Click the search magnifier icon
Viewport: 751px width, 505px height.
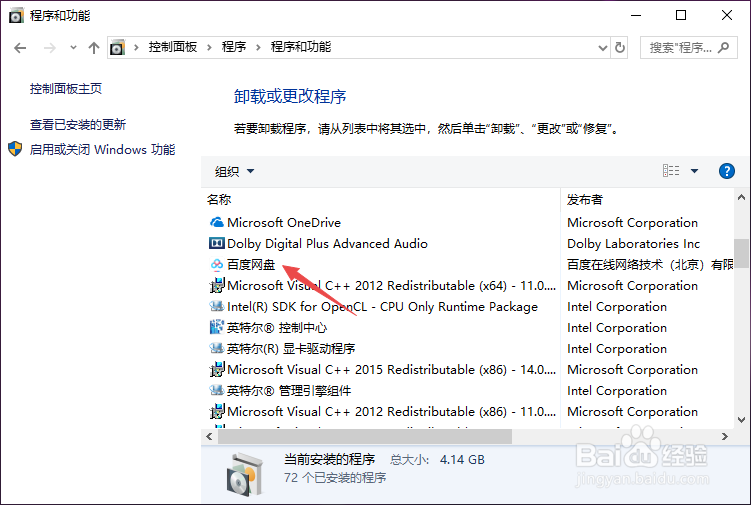pos(724,47)
